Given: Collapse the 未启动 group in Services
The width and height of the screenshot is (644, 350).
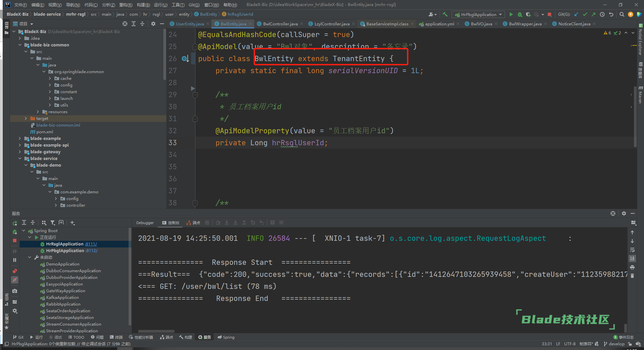Looking at the screenshot, I should tap(30, 257).
